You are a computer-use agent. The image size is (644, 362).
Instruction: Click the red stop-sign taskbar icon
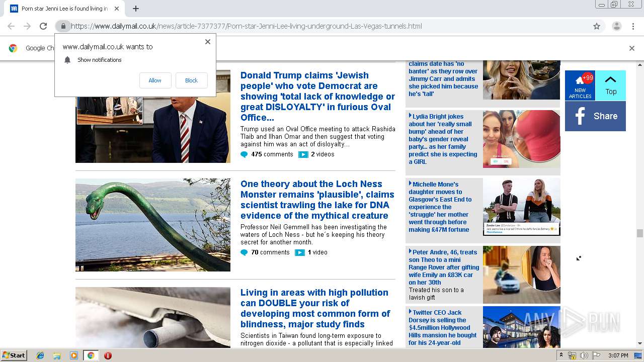pyautogui.click(x=108, y=355)
